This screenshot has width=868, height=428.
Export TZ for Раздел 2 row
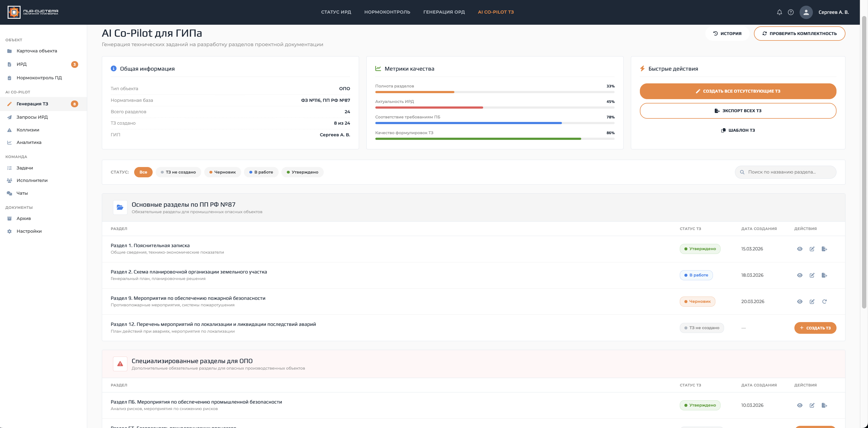824,275
